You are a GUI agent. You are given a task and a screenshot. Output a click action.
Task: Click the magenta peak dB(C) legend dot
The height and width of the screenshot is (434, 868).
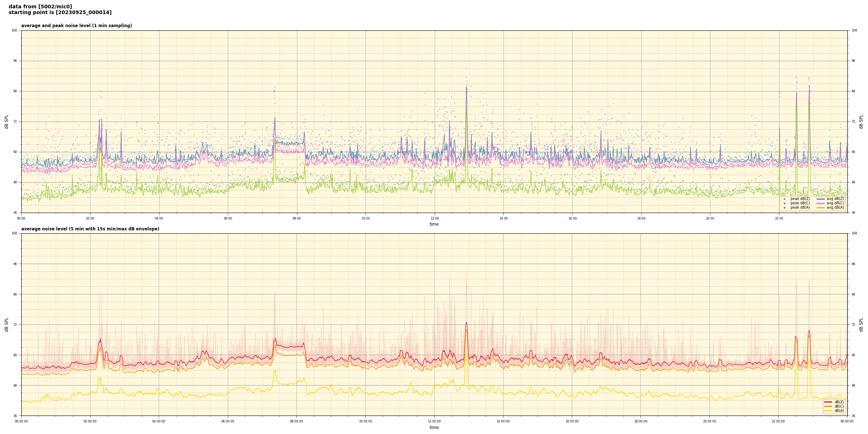click(x=784, y=203)
